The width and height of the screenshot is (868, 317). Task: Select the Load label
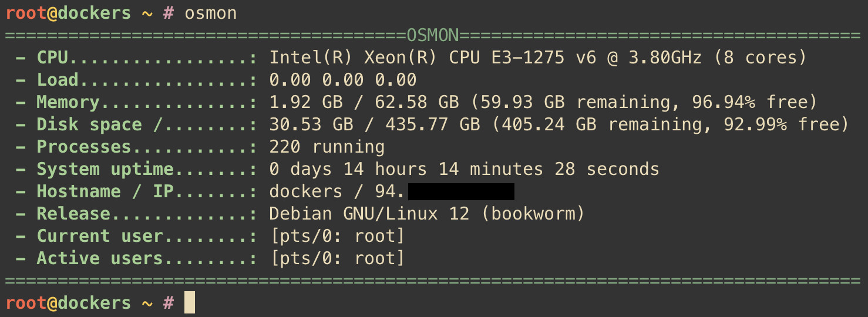[58, 80]
